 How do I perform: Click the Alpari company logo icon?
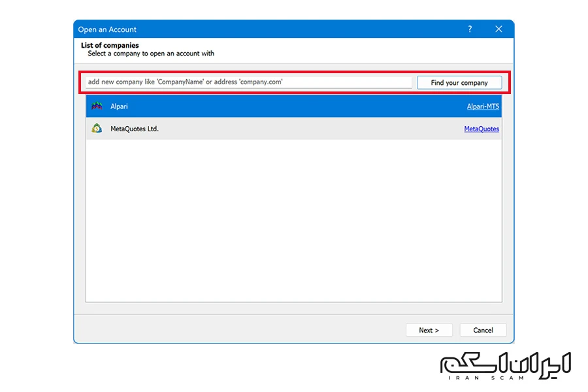click(x=97, y=106)
